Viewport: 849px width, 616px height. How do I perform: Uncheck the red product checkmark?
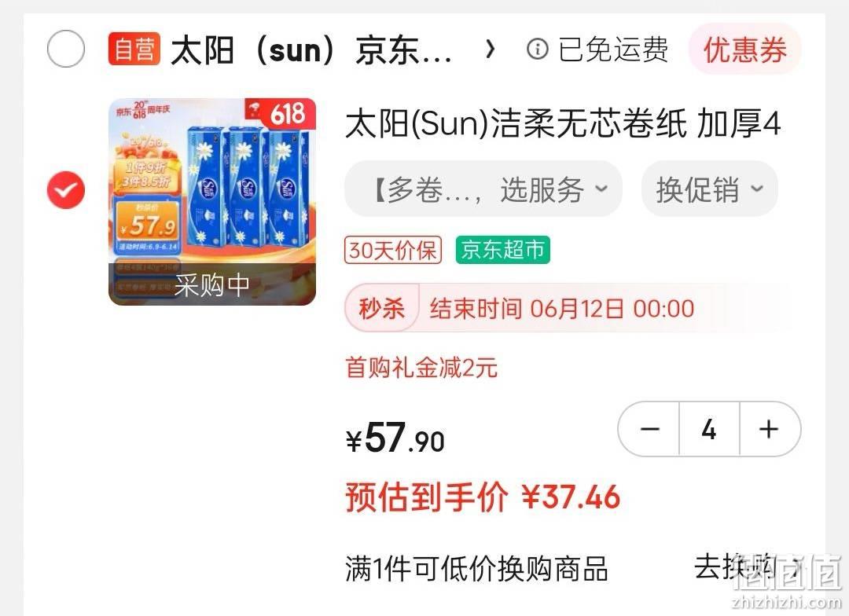(x=66, y=190)
